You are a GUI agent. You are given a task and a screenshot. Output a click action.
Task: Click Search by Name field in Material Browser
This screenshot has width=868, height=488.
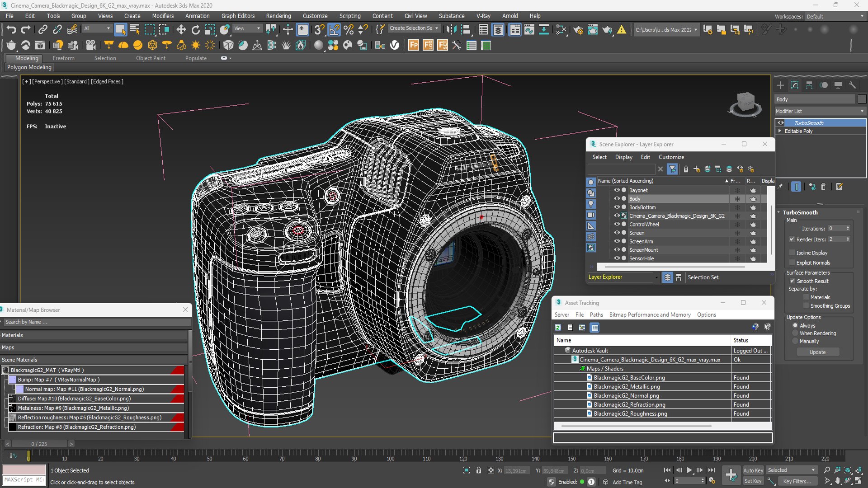click(x=97, y=322)
